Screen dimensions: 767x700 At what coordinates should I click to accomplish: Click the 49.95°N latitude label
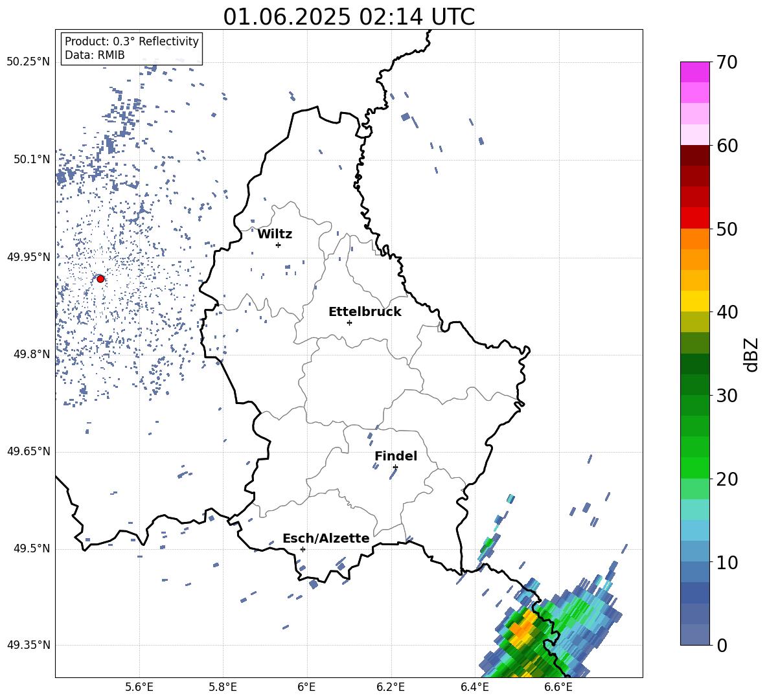point(29,256)
